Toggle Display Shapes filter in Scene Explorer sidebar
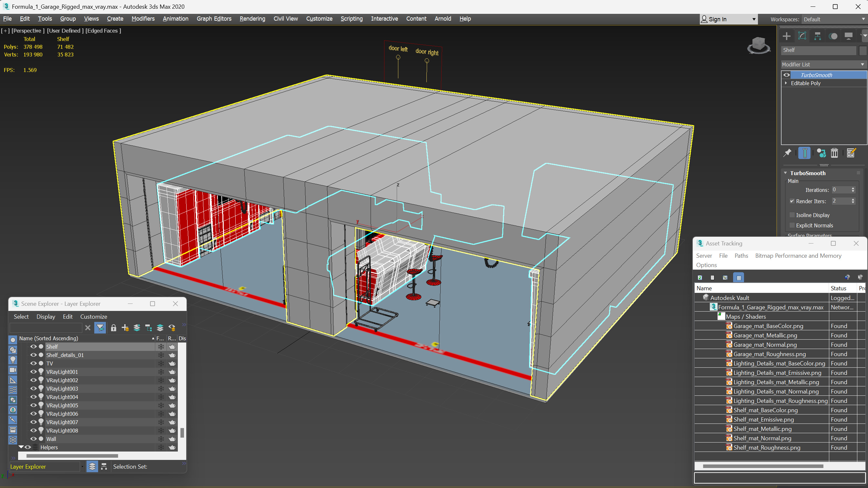This screenshot has width=868, height=488. point(13,350)
